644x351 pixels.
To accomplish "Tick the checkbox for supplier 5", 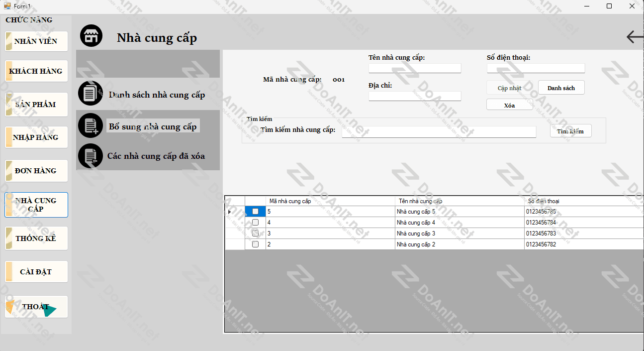I will pos(255,212).
